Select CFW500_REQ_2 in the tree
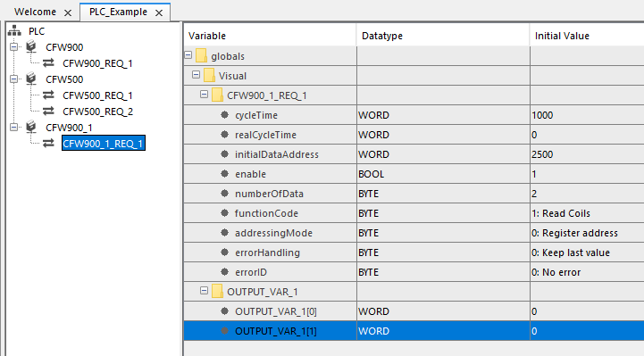The height and width of the screenshot is (356, 644). point(97,112)
